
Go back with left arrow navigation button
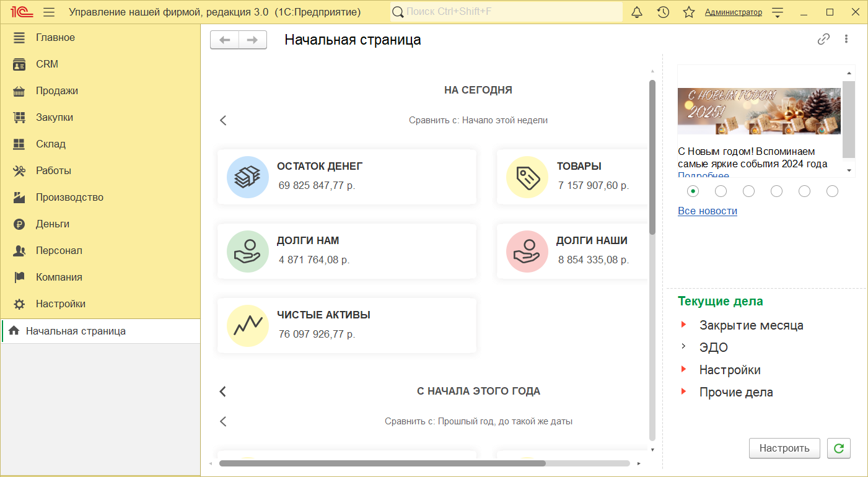pos(225,40)
